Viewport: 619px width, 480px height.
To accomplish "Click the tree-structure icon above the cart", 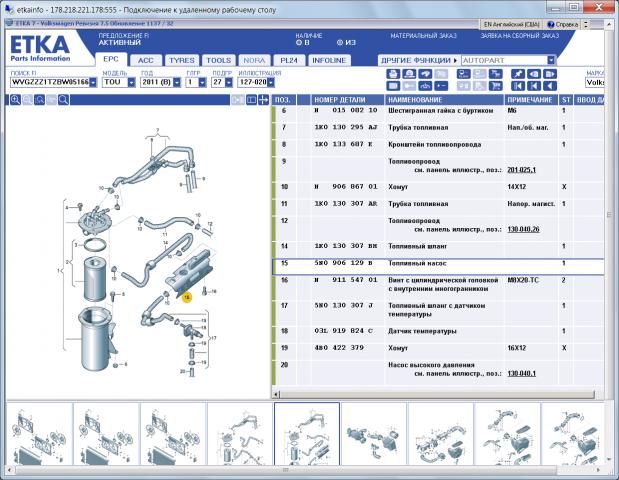I will (495, 74).
